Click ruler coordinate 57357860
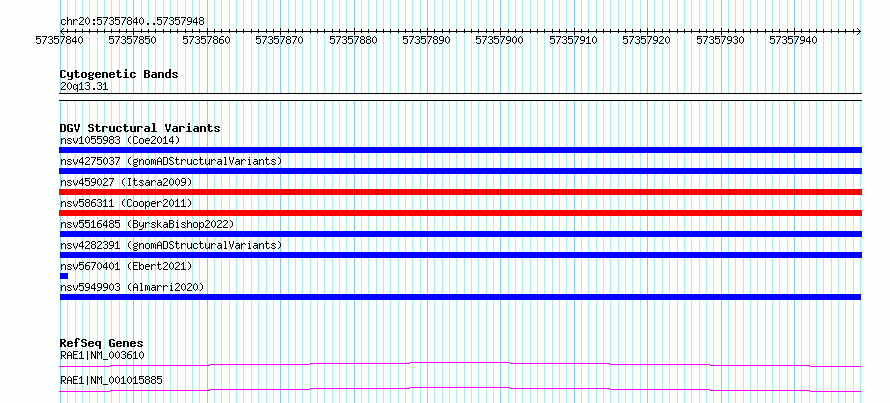 (207, 40)
